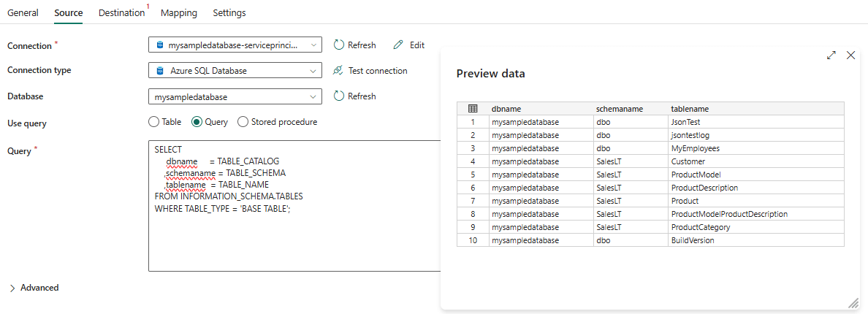868x314 pixels.
Task: Click the Refresh icon next to Database
Action: (339, 96)
